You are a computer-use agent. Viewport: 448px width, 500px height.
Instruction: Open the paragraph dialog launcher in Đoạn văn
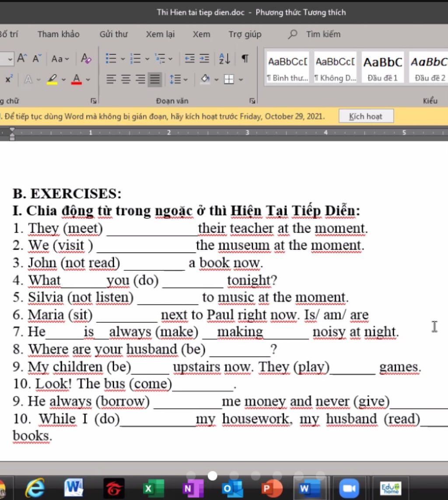pyautogui.click(x=252, y=101)
